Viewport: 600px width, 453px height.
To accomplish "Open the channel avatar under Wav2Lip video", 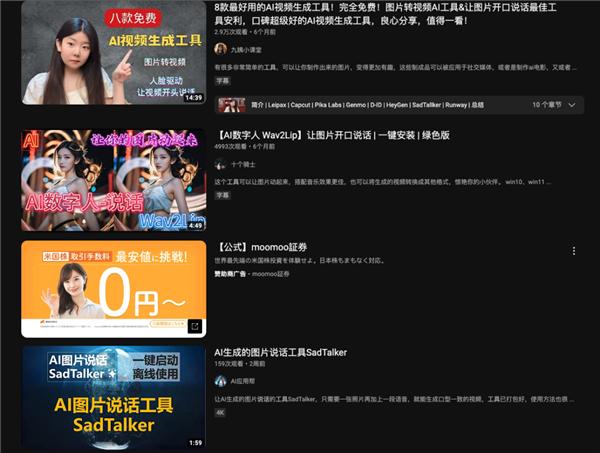I will [220, 165].
